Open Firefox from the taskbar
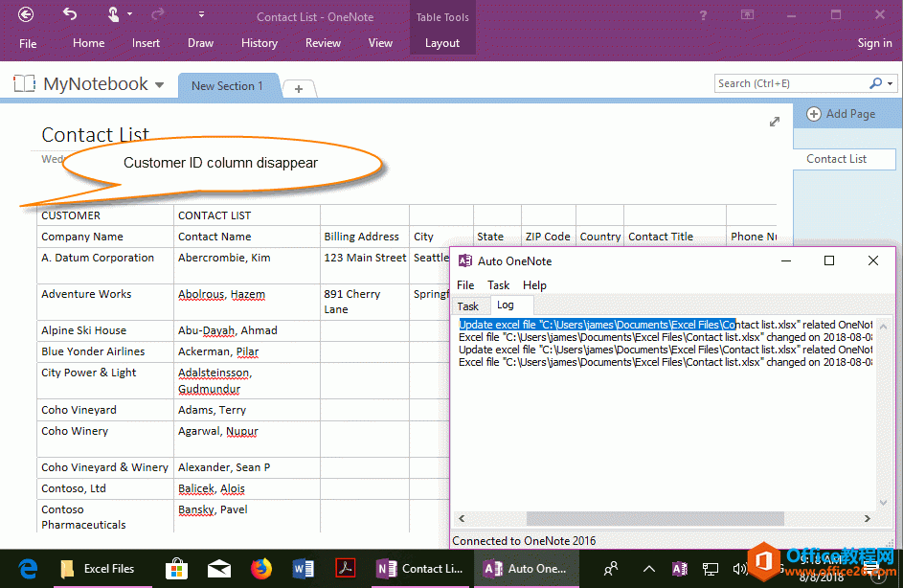 click(x=261, y=568)
